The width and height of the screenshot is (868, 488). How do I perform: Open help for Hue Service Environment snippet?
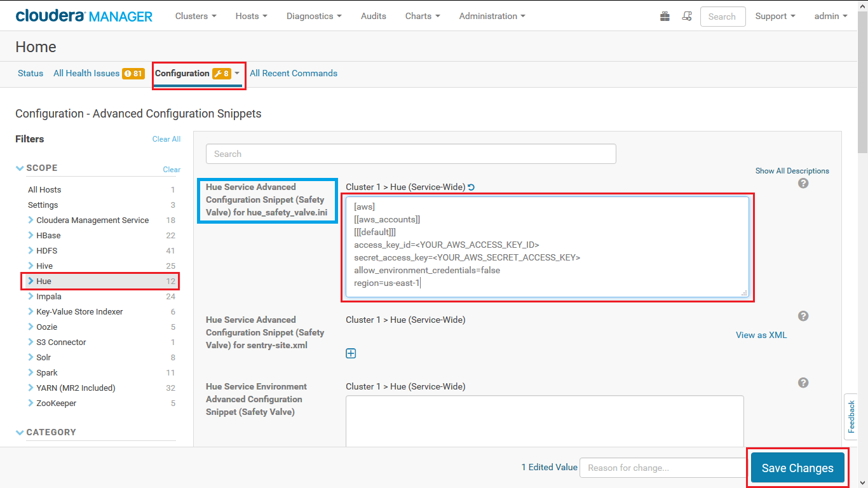[803, 383]
